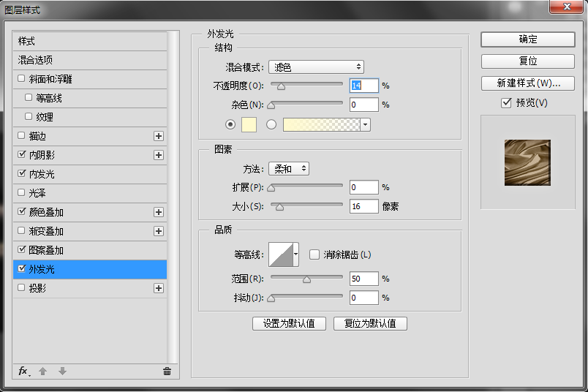Click the 杂色 slider handle
The width and height of the screenshot is (588, 392).
point(271,105)
